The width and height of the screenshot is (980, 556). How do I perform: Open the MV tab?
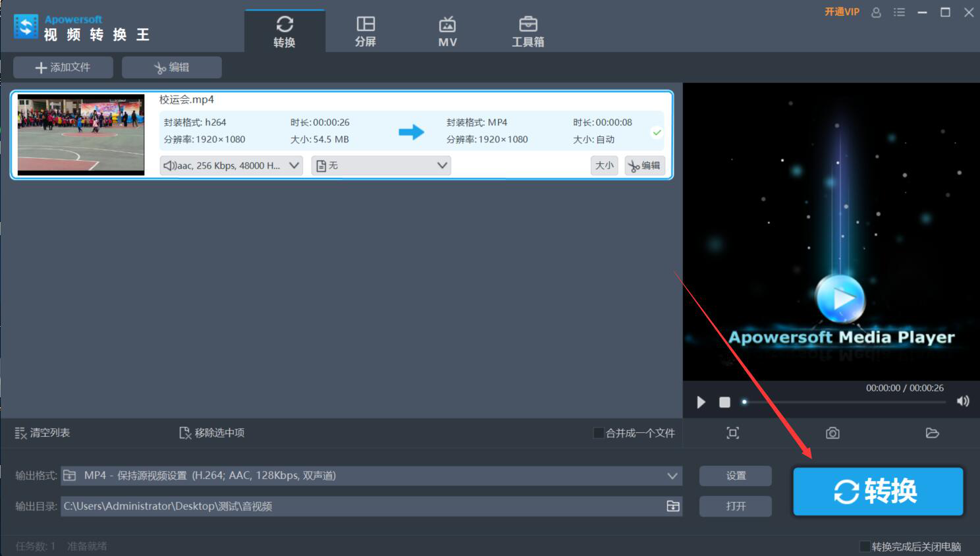click(x=447, y=32)
